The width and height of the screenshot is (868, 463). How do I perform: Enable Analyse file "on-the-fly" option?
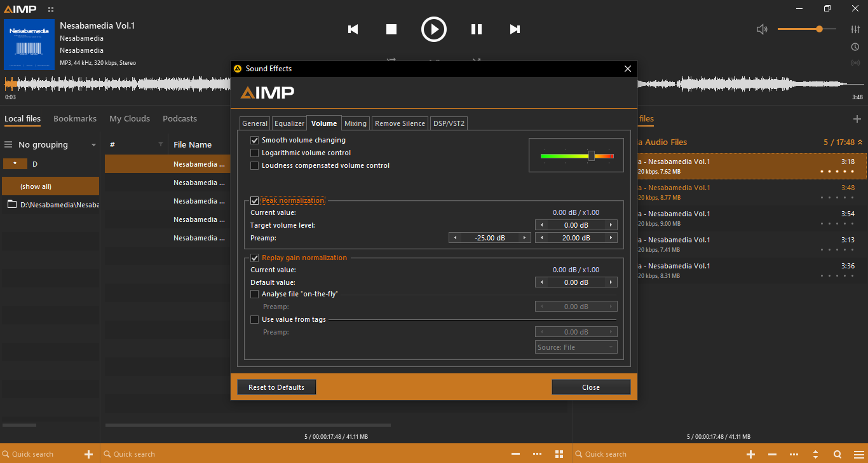click(255, 294)
